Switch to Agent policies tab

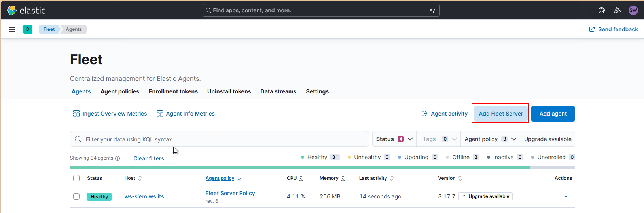(x=120, y=91)
